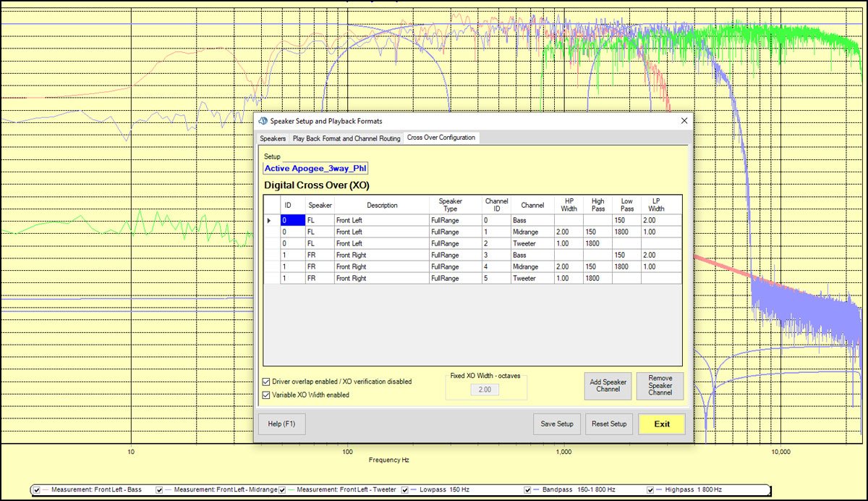
Task: Click Add Speaker Channel button
Action: (608, 386)
